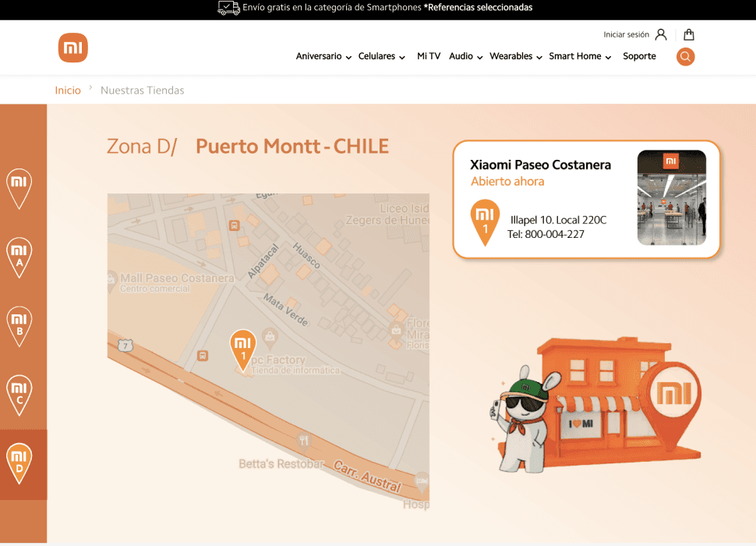Click the bus stop icon near highway
This screenshot has height=546, width=756.
click(203, 356)
